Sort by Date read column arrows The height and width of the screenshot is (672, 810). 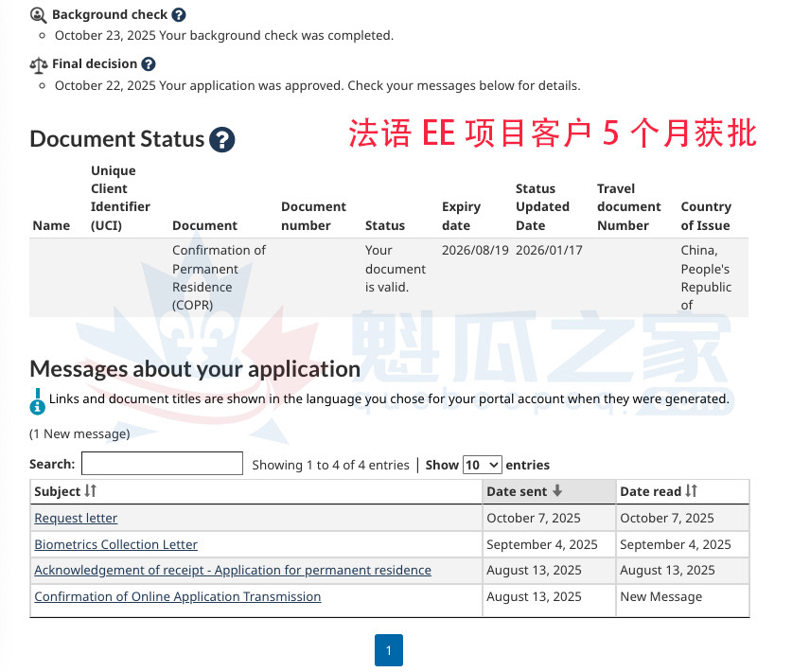[x=692, y=491]
